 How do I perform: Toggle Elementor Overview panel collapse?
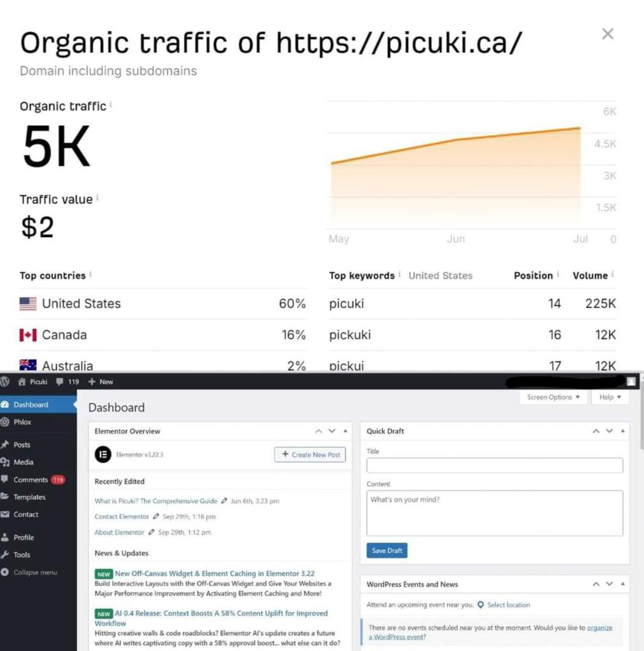(345, 431)
